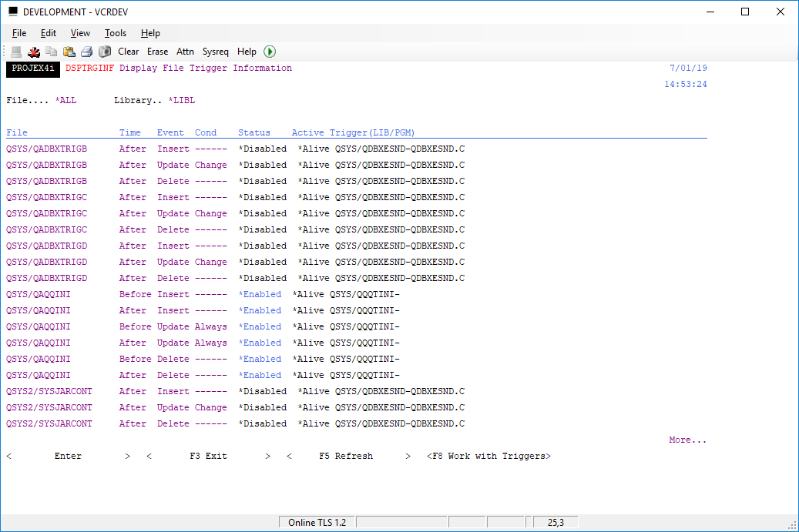The image size is (799, 532).
Task: Click Always condition in QAQQINI Before Update row
Action: tap(211, 327)
